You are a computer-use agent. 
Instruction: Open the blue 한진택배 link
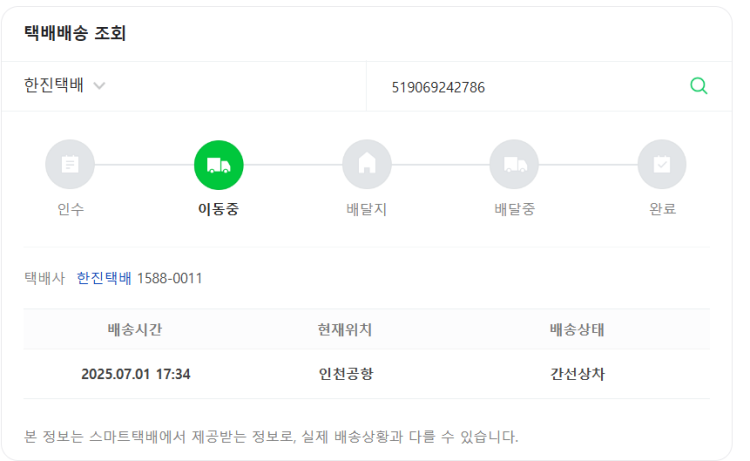[104, 278]
